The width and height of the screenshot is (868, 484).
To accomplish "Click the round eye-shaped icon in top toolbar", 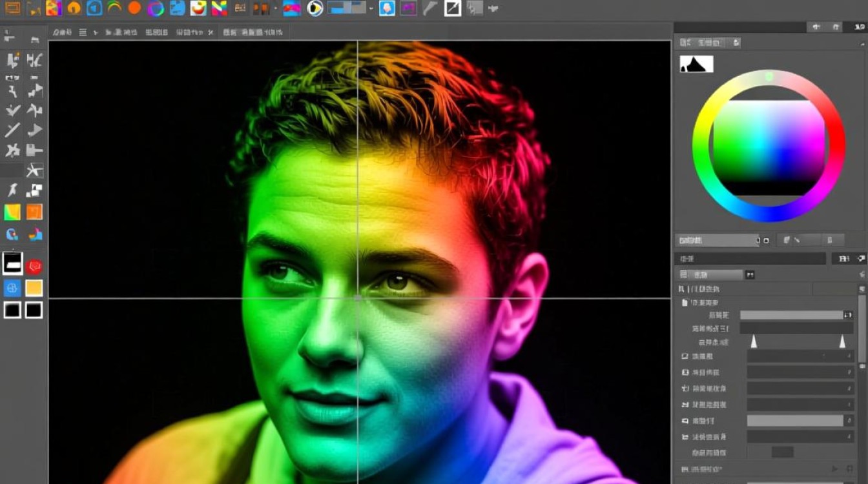I will pyautogui.click(x=315, y=8).
